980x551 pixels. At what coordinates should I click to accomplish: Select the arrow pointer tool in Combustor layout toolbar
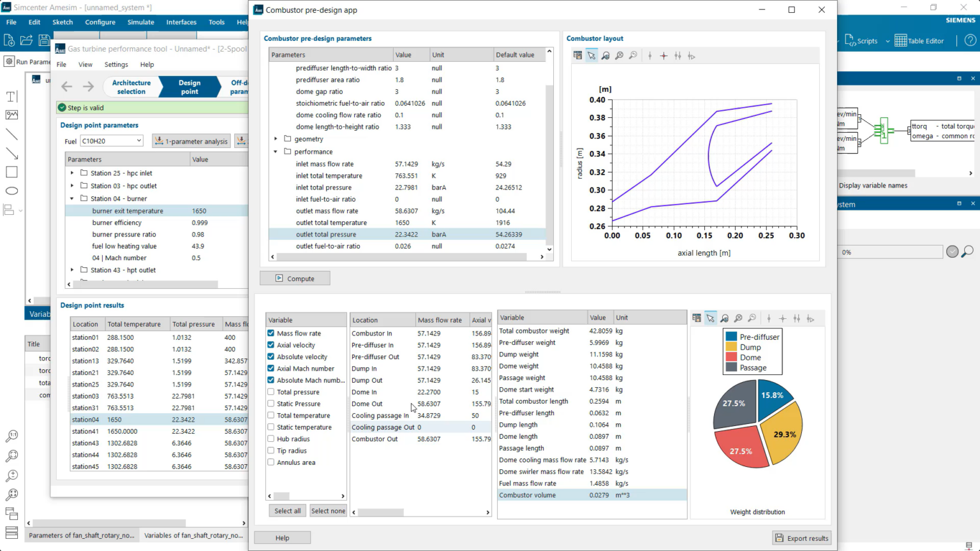coord(591,55)
